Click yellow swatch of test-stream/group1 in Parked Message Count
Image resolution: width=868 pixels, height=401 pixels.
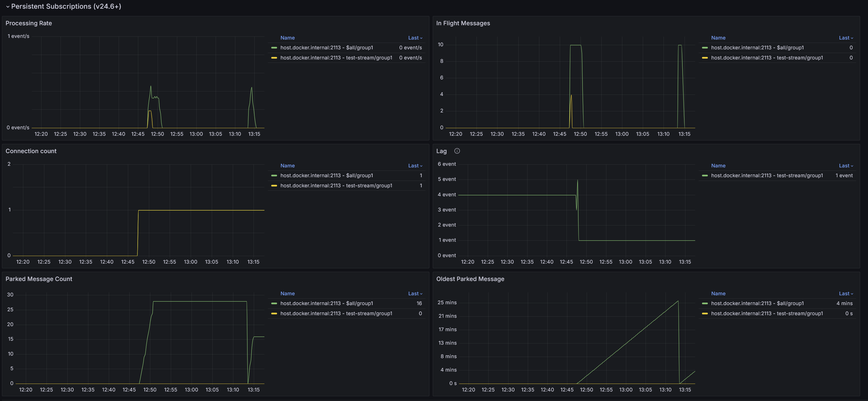click(274, 314)
